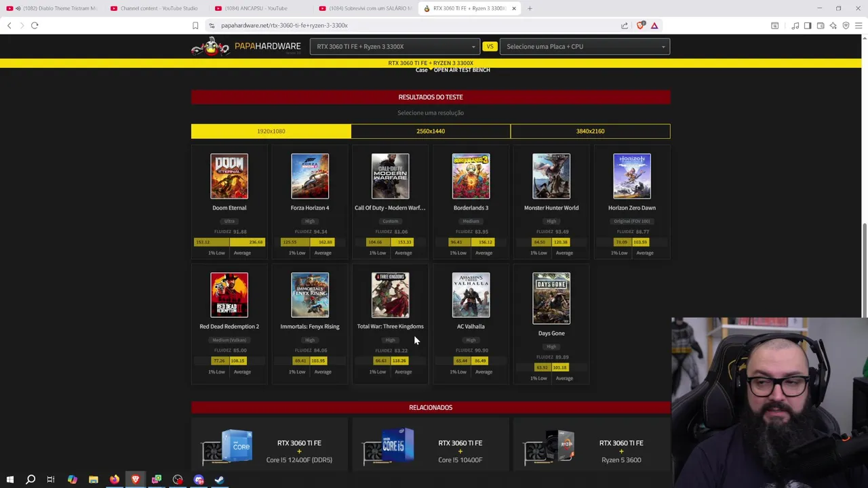868x488 pixels.
Task: Open the share icon in address bar
Action: coord(625,25)
